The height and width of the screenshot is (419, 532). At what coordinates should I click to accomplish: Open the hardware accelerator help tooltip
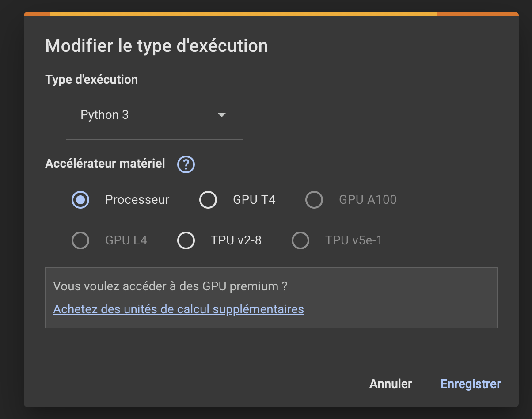[186, 164]
